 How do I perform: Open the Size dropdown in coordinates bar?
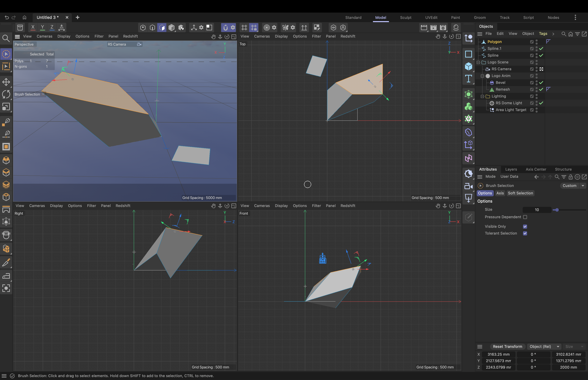574,346
